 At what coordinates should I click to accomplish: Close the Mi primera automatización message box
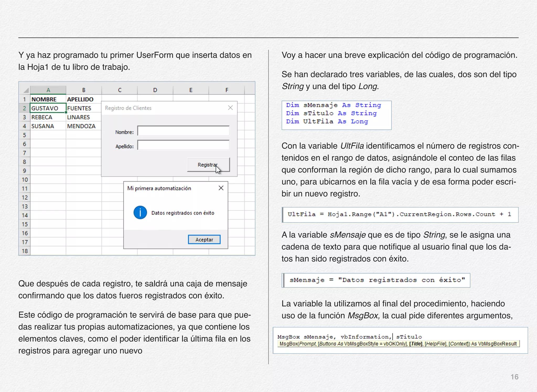pyautogui.click(x=221, y=188)
